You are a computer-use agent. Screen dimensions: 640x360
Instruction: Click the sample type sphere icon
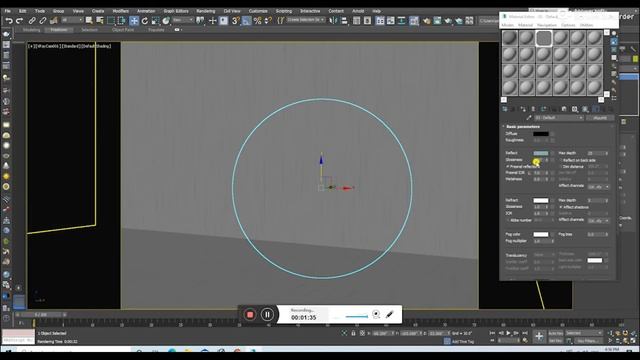pos(614,34)
